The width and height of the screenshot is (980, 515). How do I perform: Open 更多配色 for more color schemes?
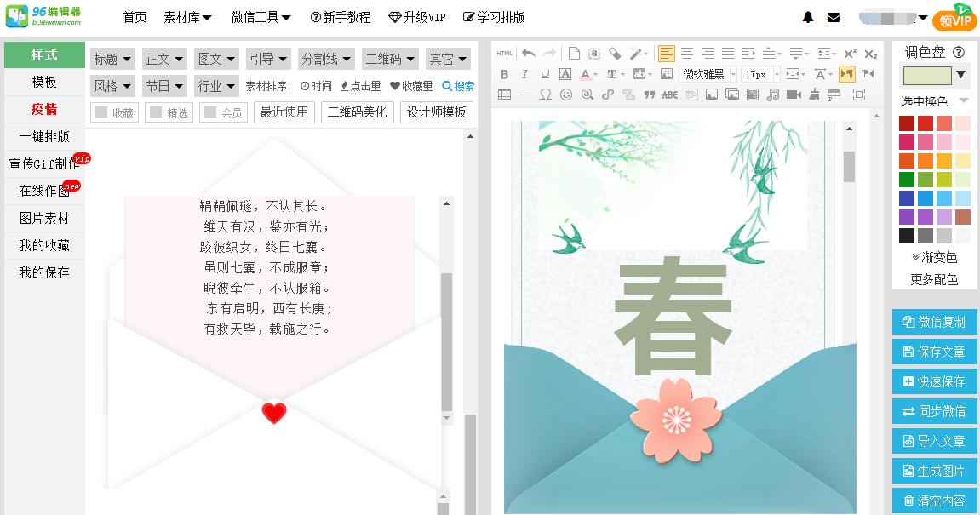(x=934, y=277)
